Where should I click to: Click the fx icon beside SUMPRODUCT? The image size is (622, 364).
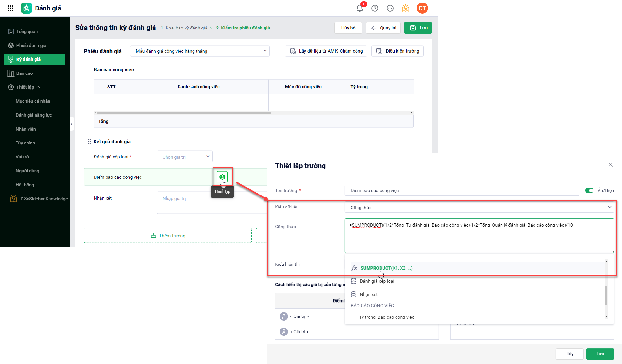pos(354,268)
